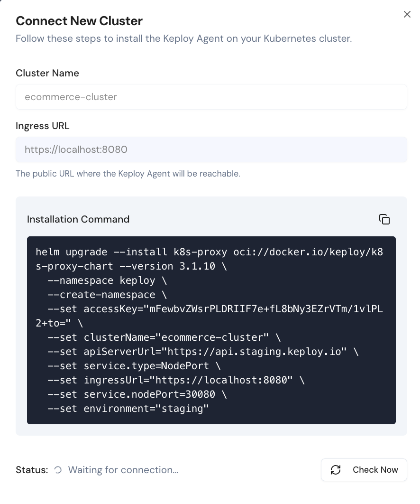The image size is (420, 504).
Task: Click the apiServerUrl line in the command
Action: [x=202, y=352]
